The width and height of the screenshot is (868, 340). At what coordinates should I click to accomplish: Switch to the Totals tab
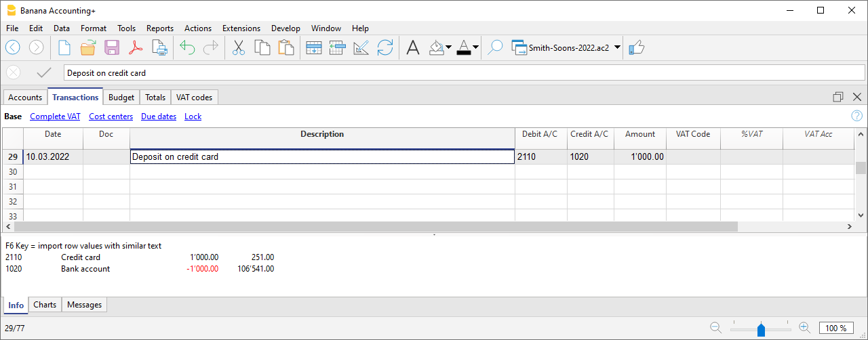pos(155,98)
